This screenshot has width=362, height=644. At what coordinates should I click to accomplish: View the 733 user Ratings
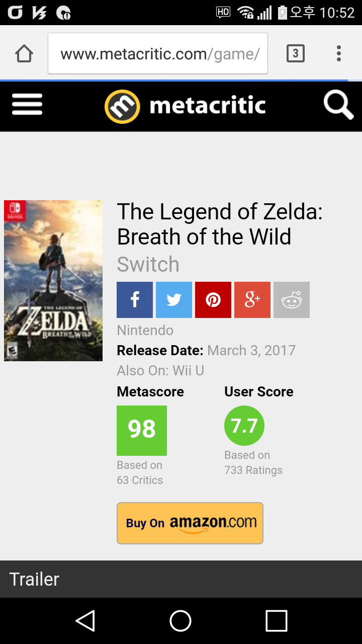pos(253,470)
